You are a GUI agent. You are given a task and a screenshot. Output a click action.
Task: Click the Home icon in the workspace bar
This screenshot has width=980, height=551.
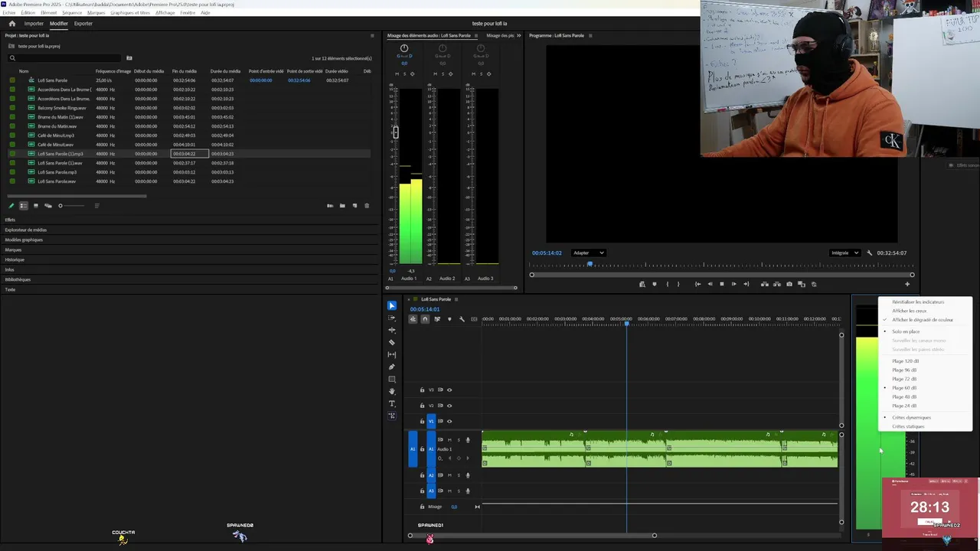tap(11, 24)
